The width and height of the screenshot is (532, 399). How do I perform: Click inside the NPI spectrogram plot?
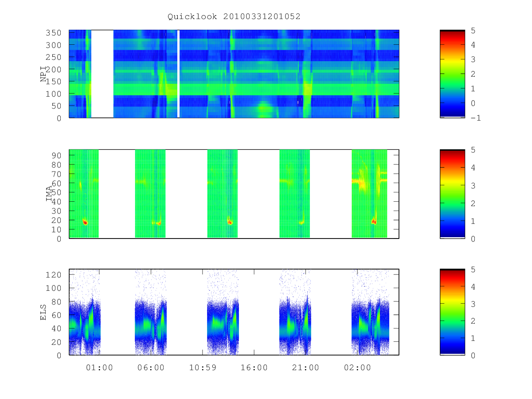tap(234, 74)
